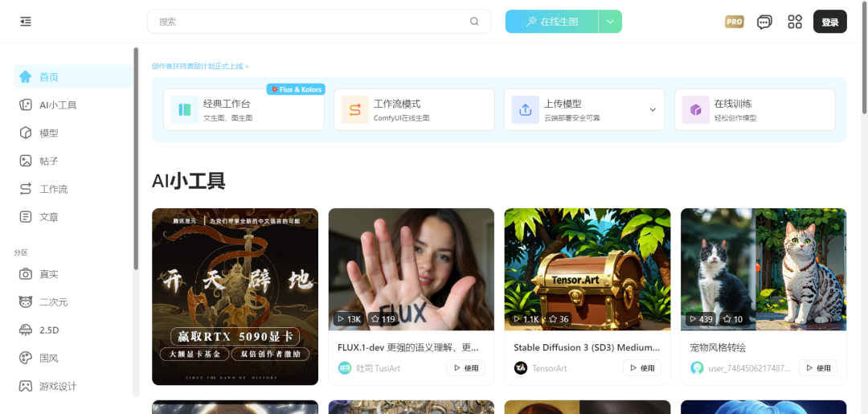868x414 pixels.
Task: Click the 吐司 TusiArt author name
Action: click(378, 368)
